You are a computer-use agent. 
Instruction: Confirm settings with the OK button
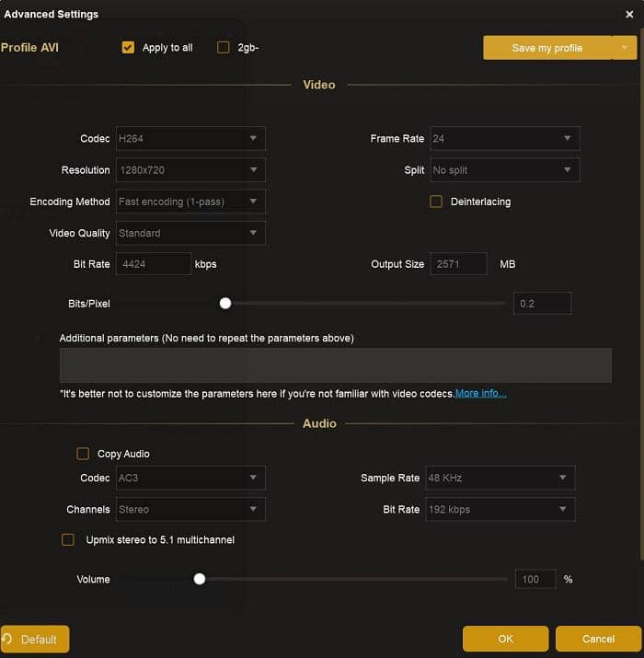[x=506, y=639]
